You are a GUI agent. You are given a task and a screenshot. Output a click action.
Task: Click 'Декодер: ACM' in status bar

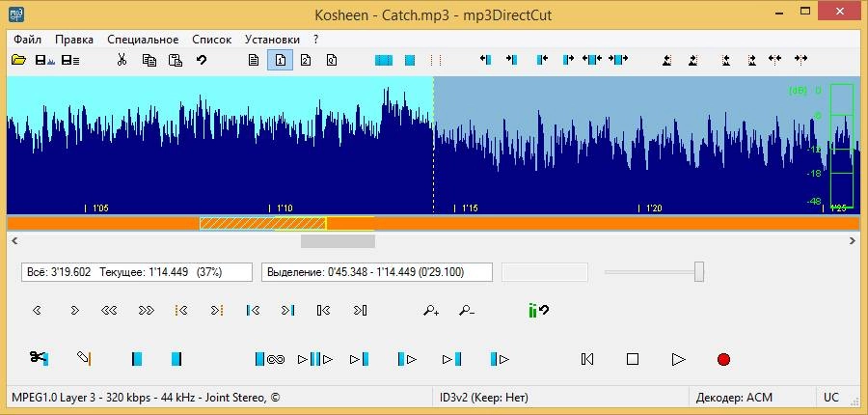[734, 398]
